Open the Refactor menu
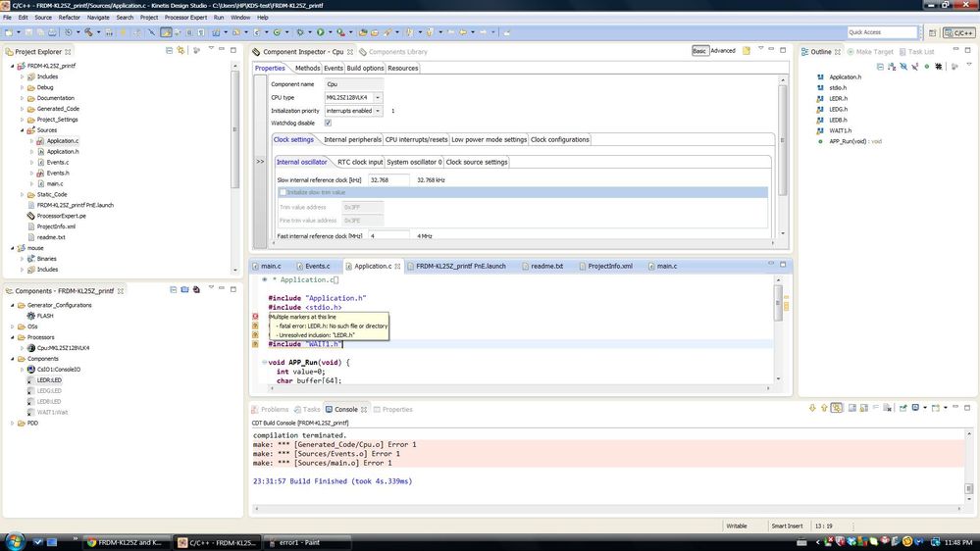Image resolution: width=980 pixels, height=551 pixels. (x=69, y=18)
